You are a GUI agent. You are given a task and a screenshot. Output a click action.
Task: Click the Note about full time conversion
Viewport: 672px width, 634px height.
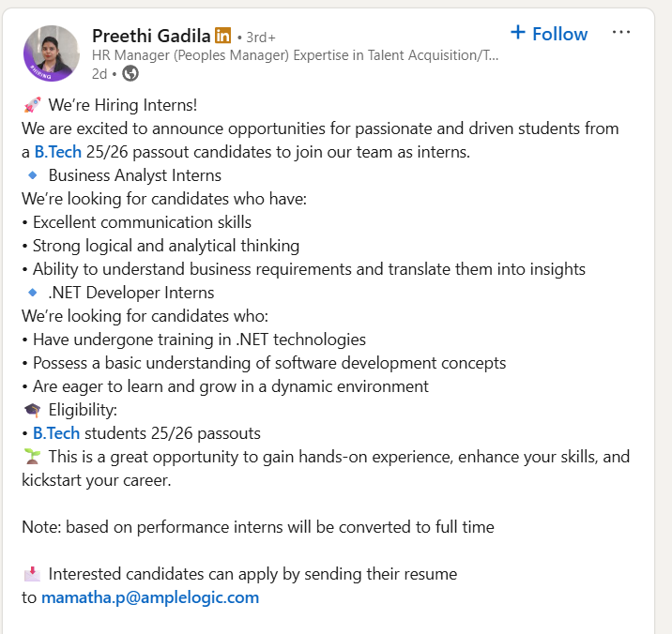pos(257,527)
